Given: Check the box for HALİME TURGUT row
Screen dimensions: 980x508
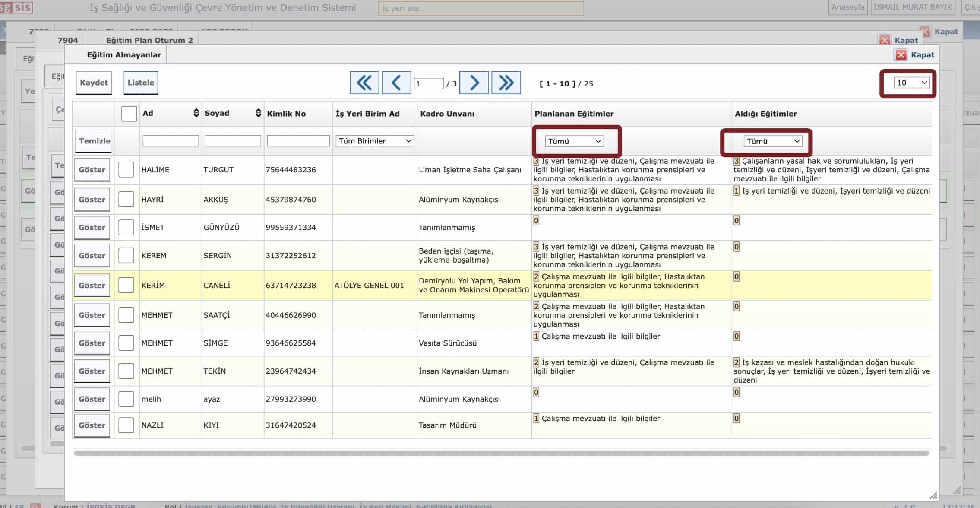Looking at the screenshot, I should pyautogui.click(x=126, y=169).
